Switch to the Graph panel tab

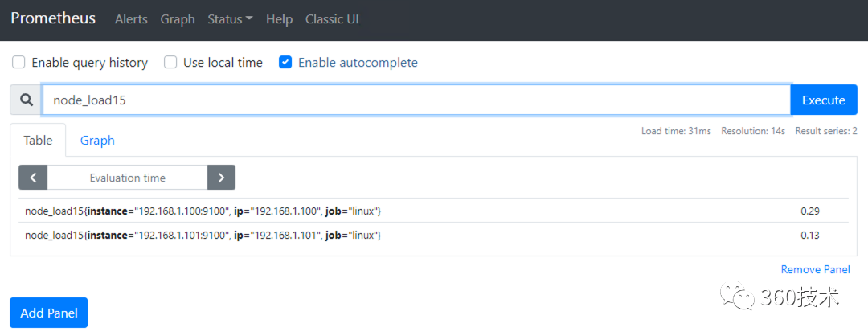click(x=97, y=140)
